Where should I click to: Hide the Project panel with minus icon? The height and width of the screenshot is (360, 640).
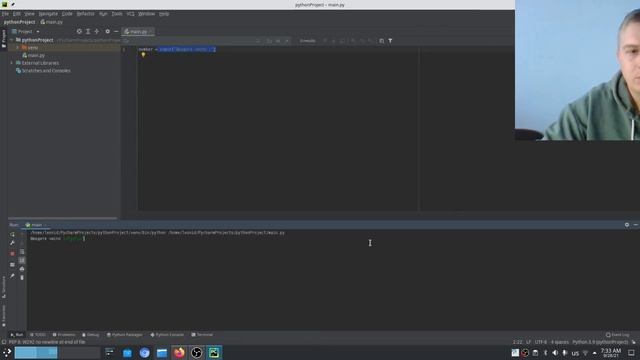116,31
